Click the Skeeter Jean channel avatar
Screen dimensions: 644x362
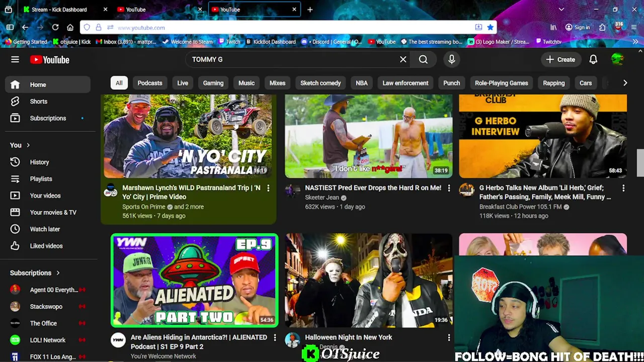click(x=292, y=190)
